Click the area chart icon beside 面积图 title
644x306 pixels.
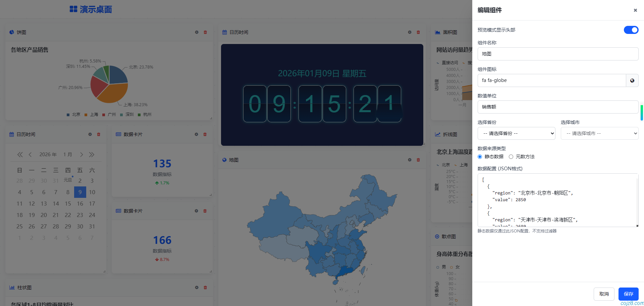click(437, 32)
